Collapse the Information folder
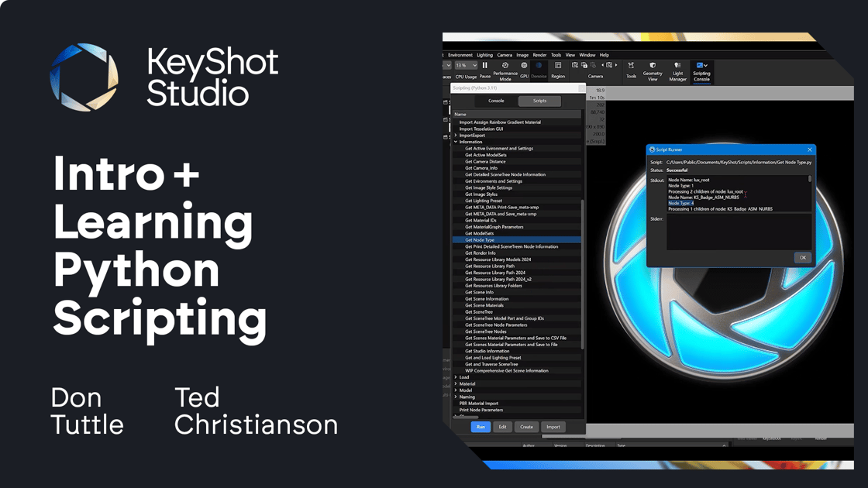The height and width of the screenshot is (488, 868). pyautogui.click(x=456, y=142)
